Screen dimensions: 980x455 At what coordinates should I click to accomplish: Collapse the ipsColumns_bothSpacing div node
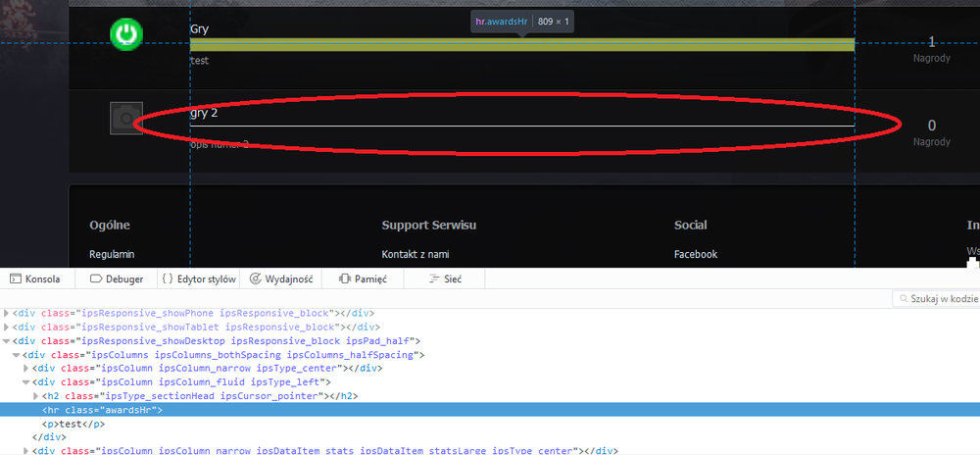point(17,354)
